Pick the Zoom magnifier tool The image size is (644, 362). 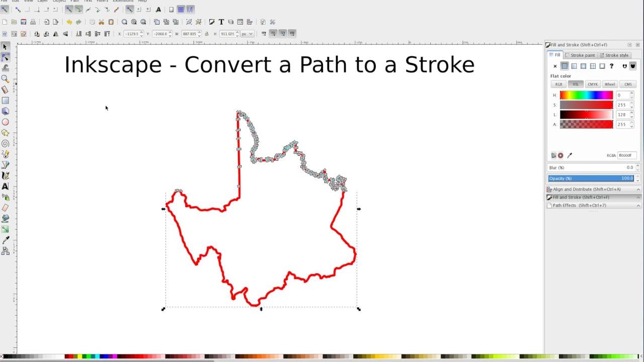coord(5,79)
